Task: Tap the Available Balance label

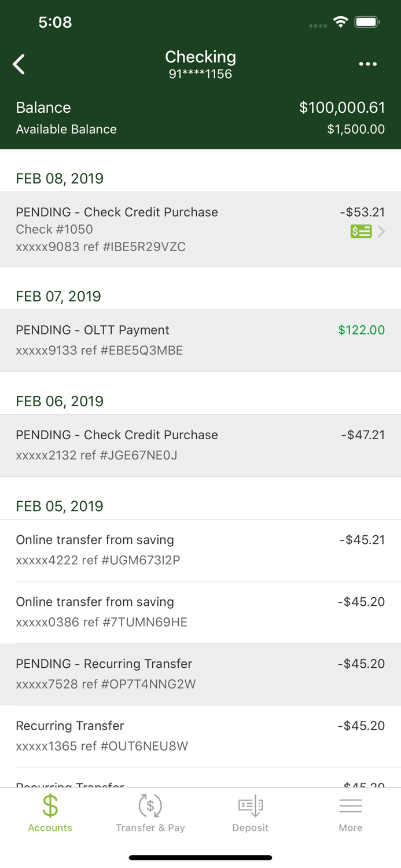Action: coord(66,129)
